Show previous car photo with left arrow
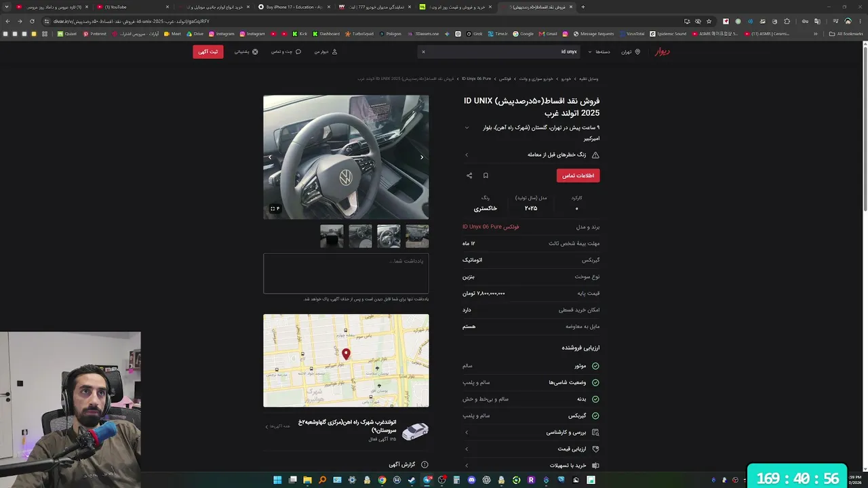 click(x=270, y=157)
